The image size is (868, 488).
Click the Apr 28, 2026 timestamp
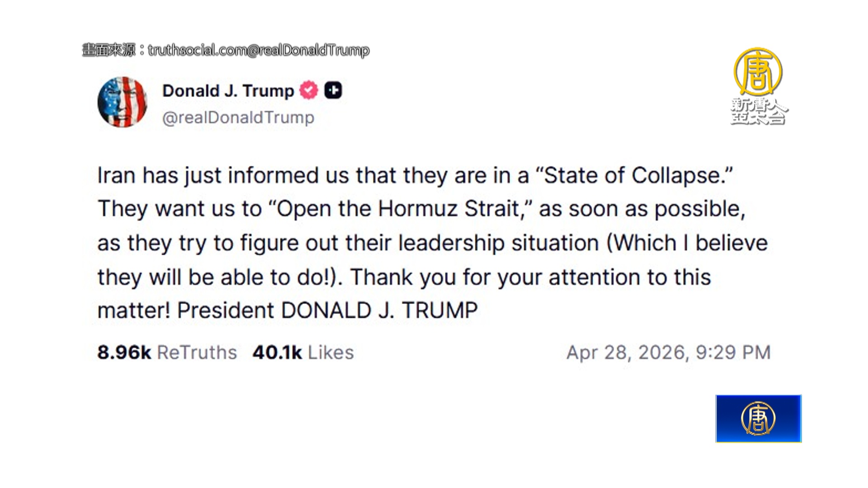(668, 352)
